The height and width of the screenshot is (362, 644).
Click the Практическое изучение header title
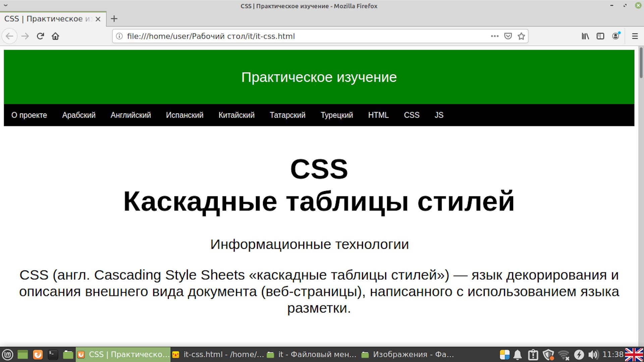click(319, 77)
